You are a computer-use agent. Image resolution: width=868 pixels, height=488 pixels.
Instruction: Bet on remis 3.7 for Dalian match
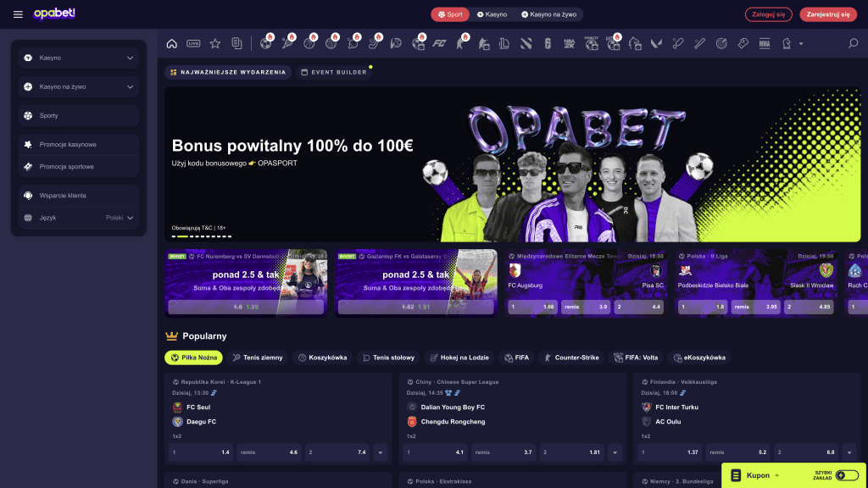504,452
